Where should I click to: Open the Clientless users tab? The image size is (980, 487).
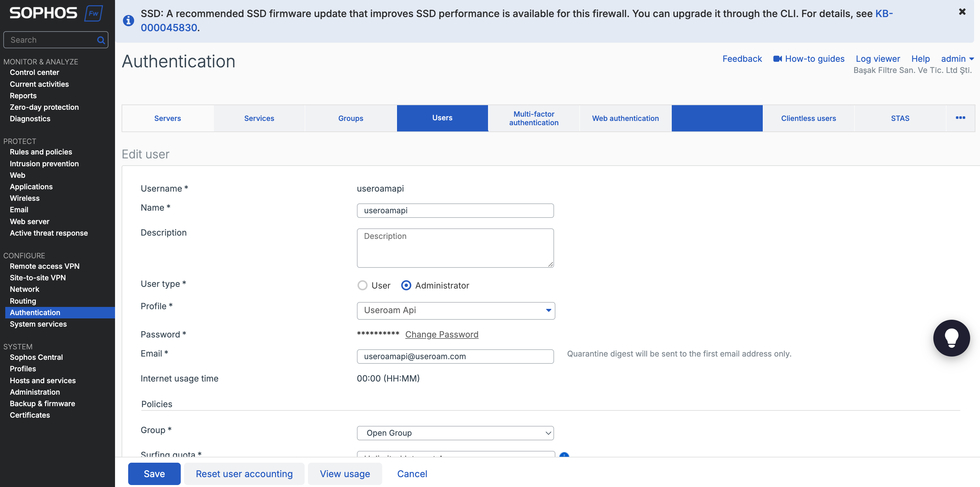[808, 118]
